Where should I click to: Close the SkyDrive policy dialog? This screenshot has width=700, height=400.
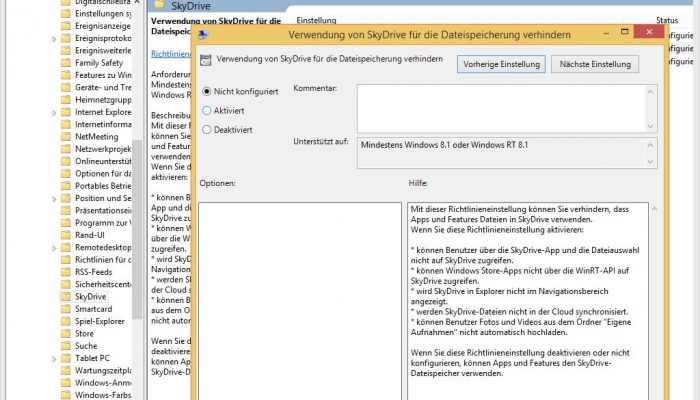(649, 32)
